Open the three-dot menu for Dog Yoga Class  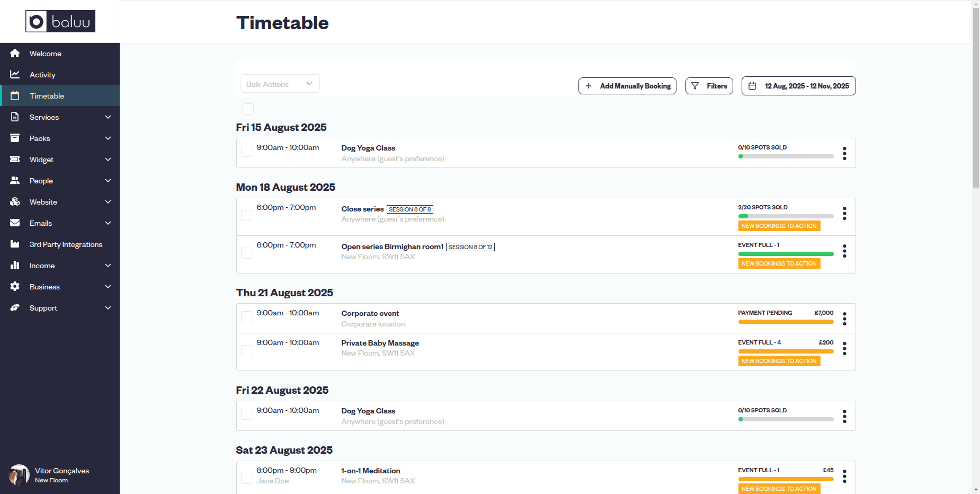click(844, 153)
